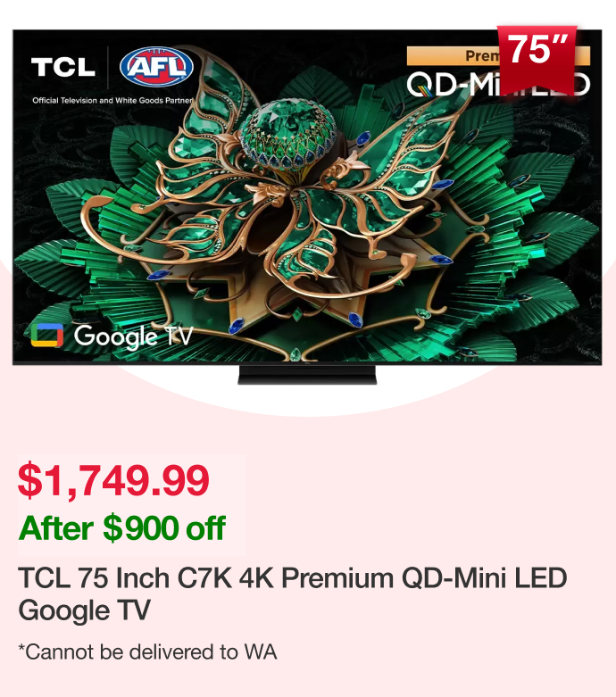
Task: Click the red 75" size ribbon
Action: pyautogui.click(x=537, y=60)
